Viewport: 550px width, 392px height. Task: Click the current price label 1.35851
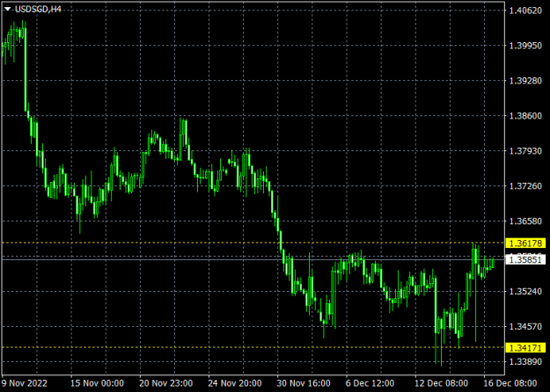525,260
